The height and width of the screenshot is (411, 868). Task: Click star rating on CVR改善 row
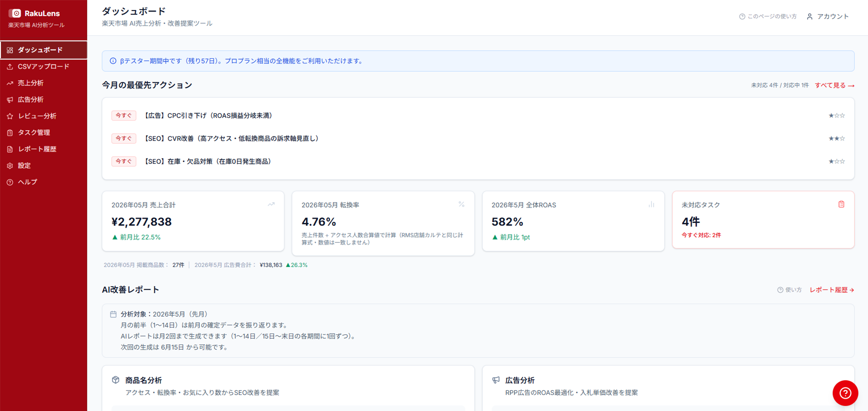point(837,138)
